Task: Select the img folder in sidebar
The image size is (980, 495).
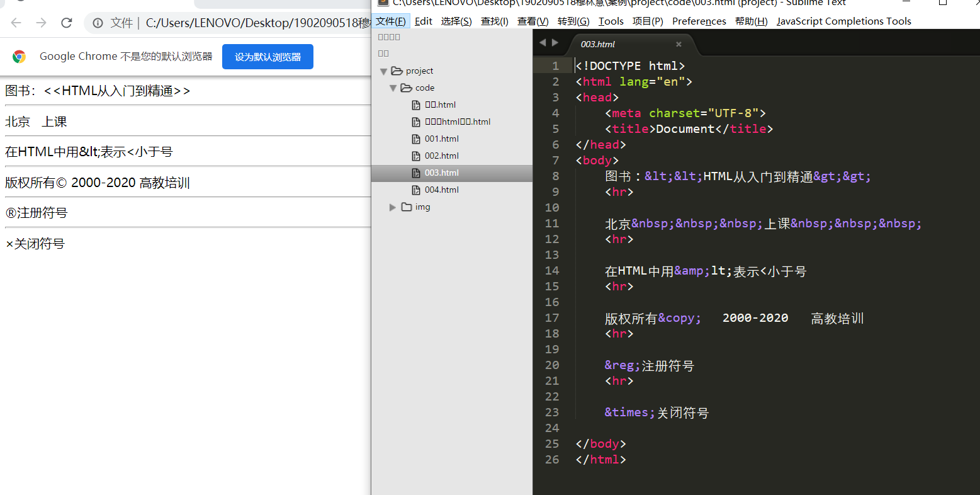Action: pos(423,207)
